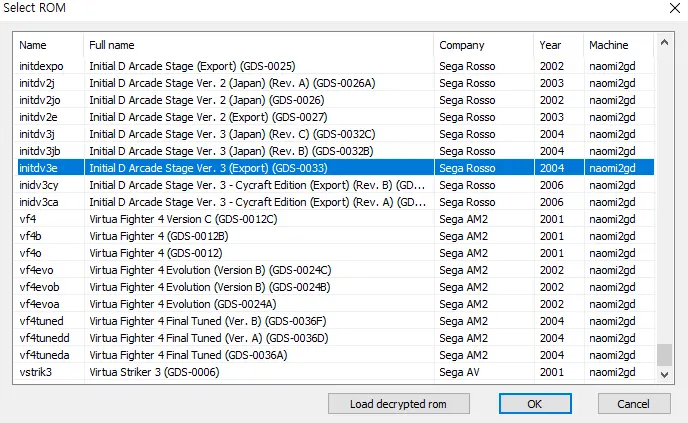Click the vertical scrollbar thumb
This screenshot has width=688, height=423.
pyautogui.click(x=664, y=355)
